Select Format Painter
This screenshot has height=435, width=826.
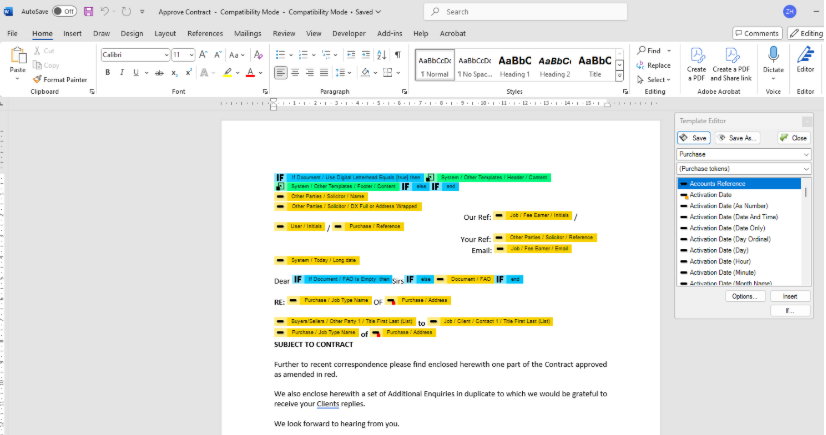coord(60,80)
